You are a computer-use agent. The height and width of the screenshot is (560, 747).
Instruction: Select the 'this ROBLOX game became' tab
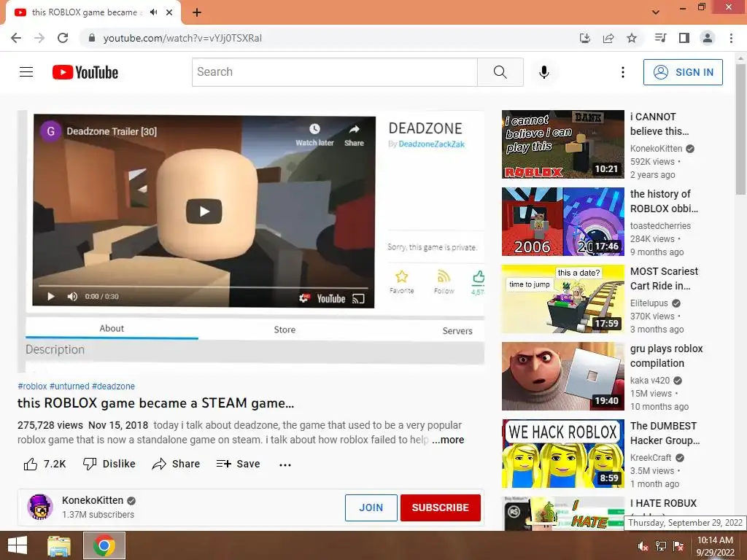pos(86,12)
